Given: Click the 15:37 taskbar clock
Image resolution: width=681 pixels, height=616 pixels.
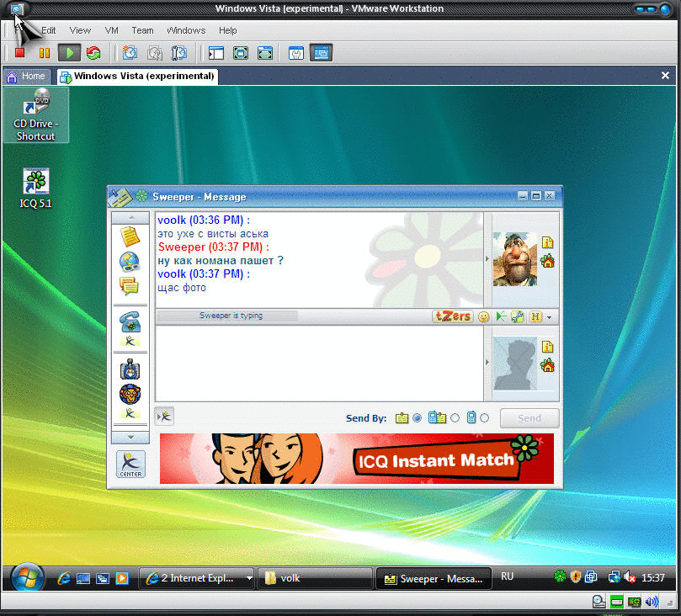Looking at the screenshot, I should pyautogui.click(x=652, y=578).
